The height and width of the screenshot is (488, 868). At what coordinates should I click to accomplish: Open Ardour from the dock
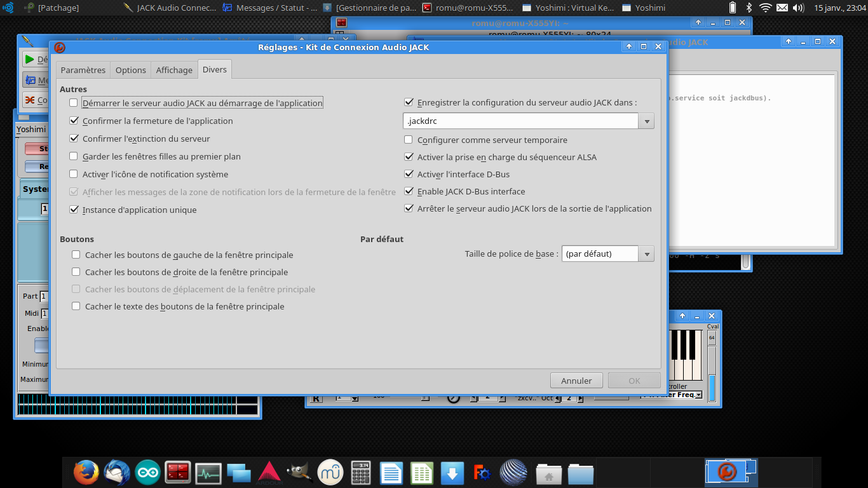pos(269,473)
